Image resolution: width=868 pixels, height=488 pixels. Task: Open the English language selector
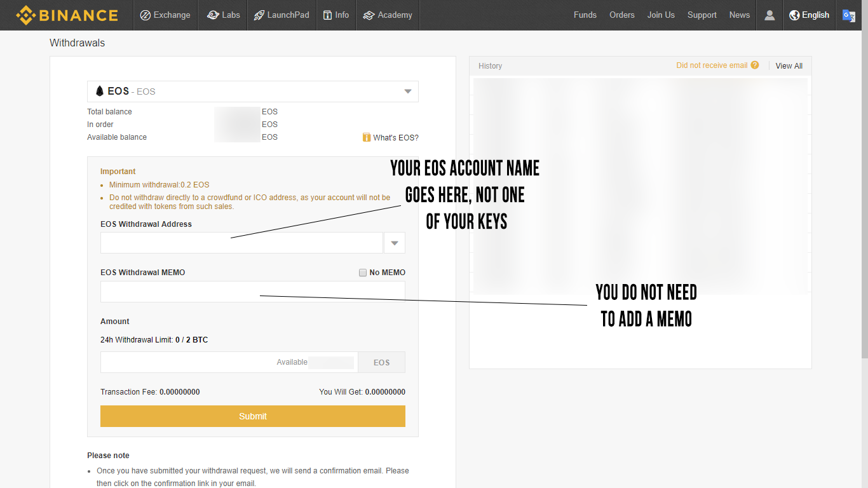pos(810,15)
